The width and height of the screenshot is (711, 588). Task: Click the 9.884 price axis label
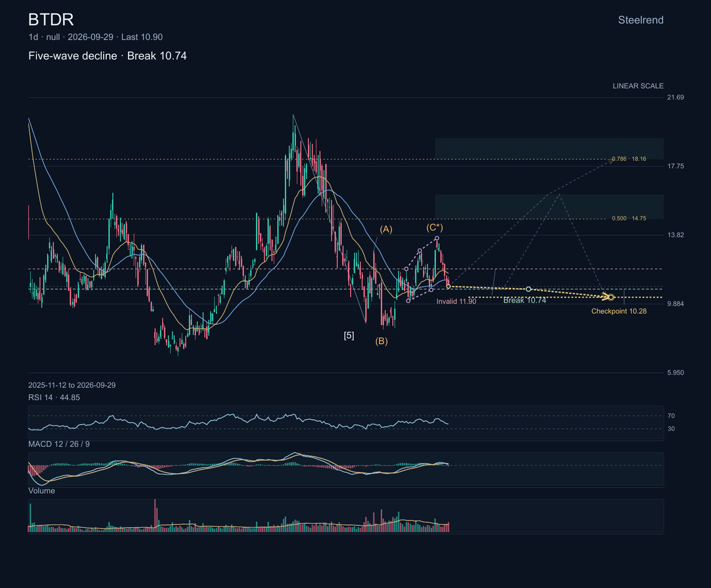click(676, 304)
